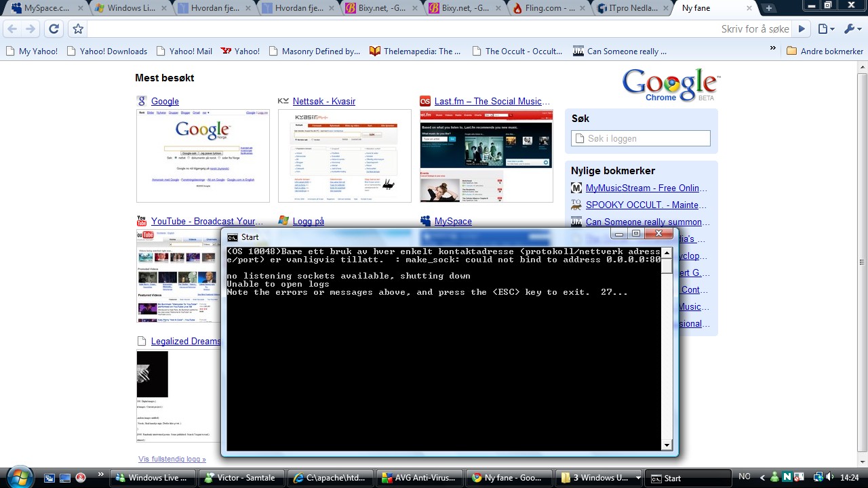Bookmark this page with the star icon
This screenshot has height=488, width=868.
coord(78,29)
